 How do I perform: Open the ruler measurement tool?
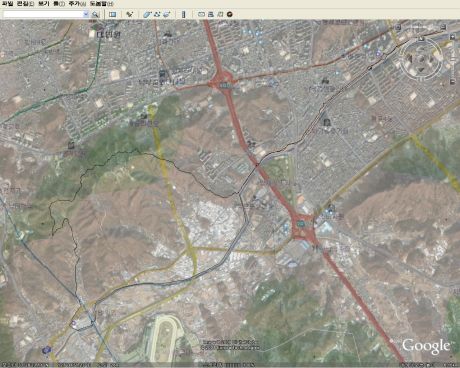coord(183,14)
